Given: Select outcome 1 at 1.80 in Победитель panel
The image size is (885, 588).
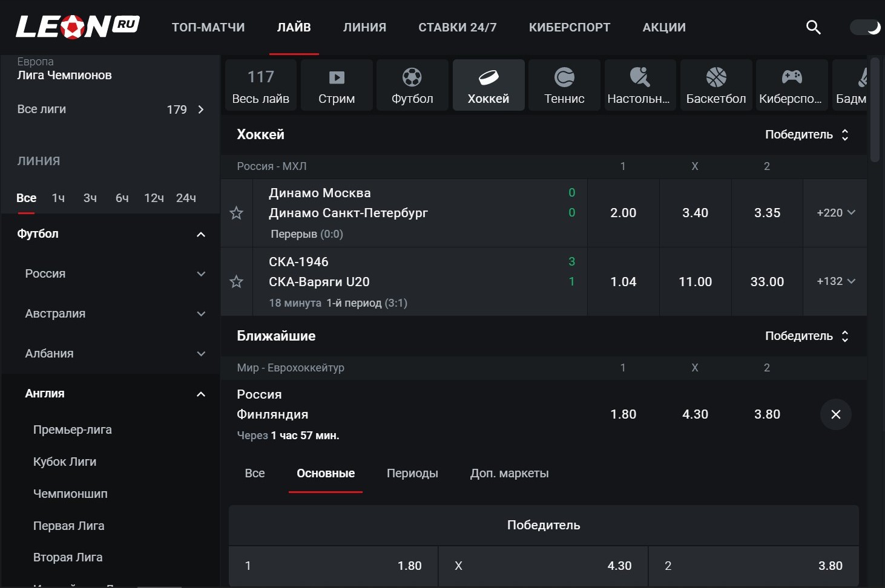Looking at the screenshot, I should pos(333,566).
